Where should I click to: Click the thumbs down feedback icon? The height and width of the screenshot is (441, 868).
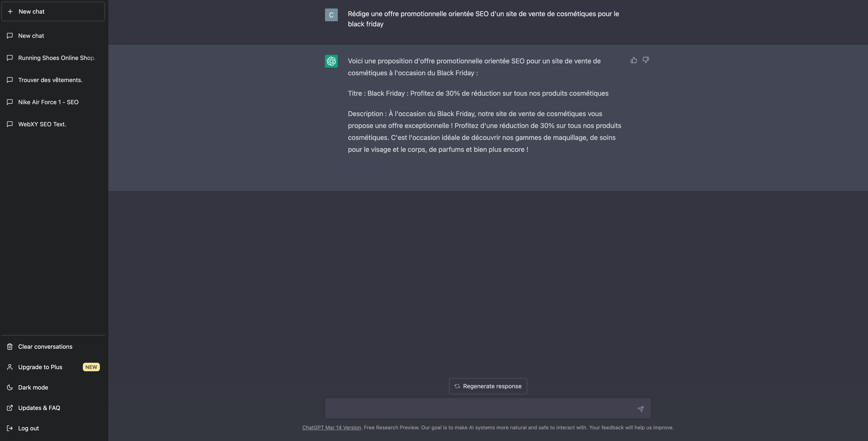tap(646, 60)
